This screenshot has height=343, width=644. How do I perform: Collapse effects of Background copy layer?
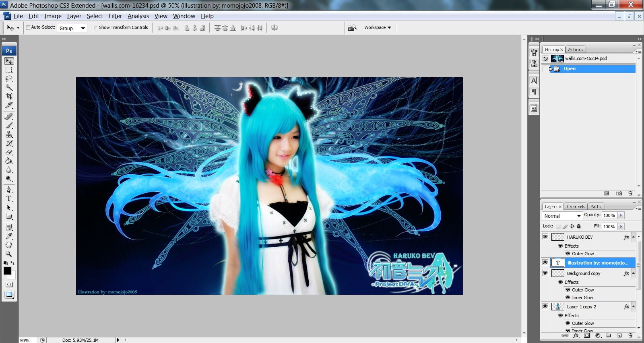[x=633, y=273]
